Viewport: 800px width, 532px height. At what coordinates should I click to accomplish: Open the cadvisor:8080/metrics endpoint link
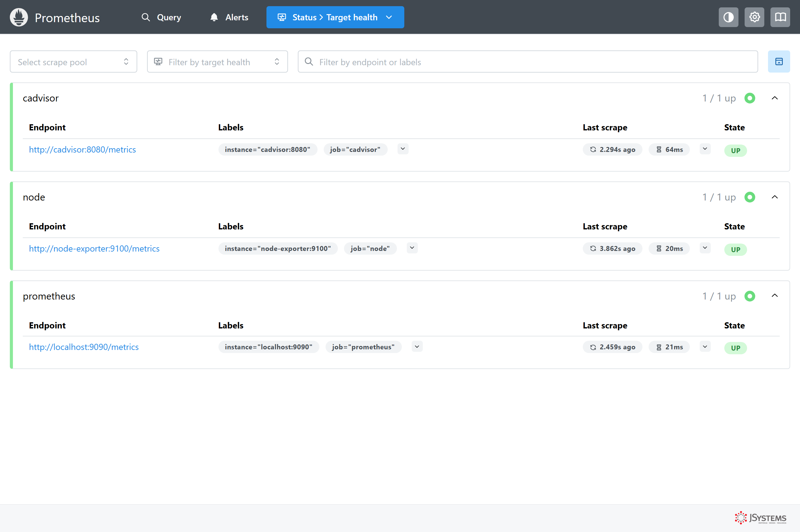[x=82, y=150]
